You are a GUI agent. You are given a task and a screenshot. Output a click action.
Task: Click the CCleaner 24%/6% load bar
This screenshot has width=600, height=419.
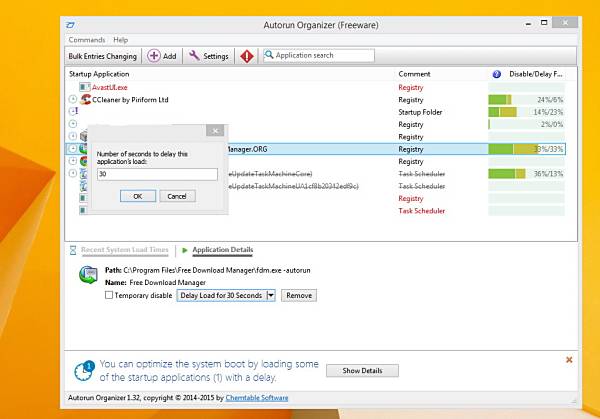(526, 99)
